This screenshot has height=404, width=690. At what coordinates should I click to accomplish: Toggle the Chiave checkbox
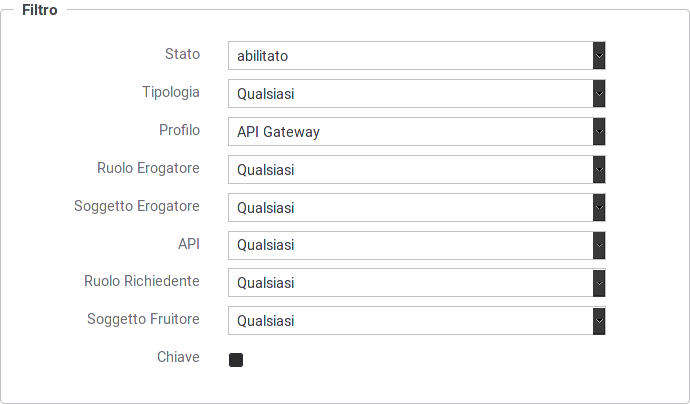point(236,360)
